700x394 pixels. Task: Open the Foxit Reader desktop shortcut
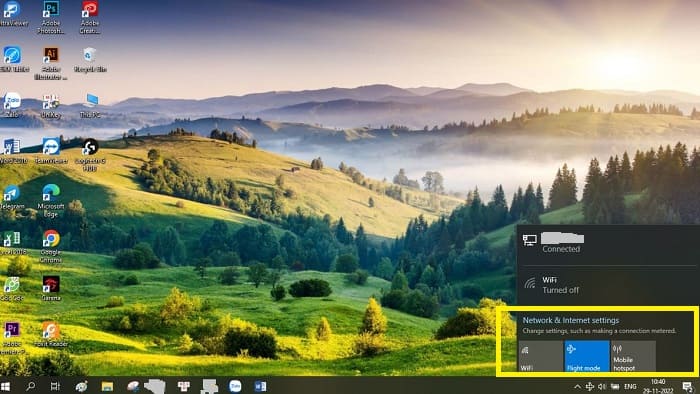tap(51, 335)
